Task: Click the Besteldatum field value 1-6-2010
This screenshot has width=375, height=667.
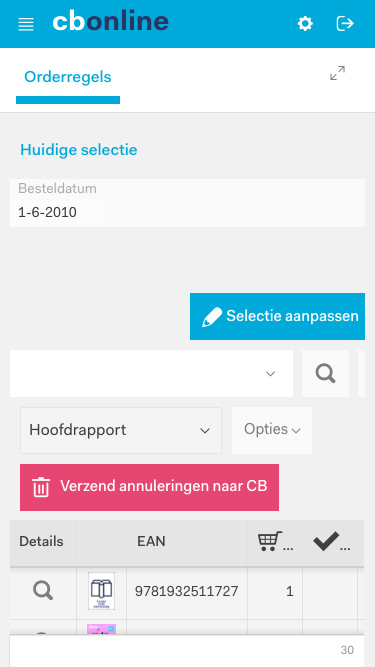Action: point(47,212)
